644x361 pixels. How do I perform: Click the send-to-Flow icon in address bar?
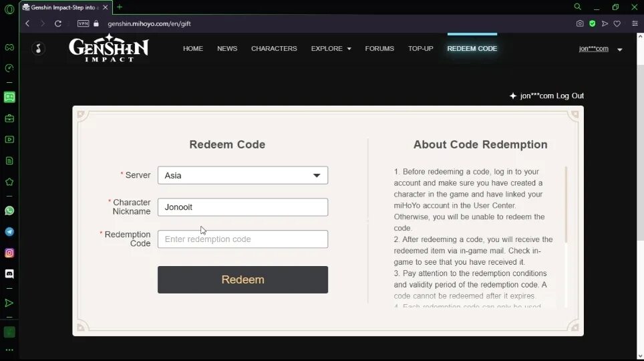(x=605, y=23)
